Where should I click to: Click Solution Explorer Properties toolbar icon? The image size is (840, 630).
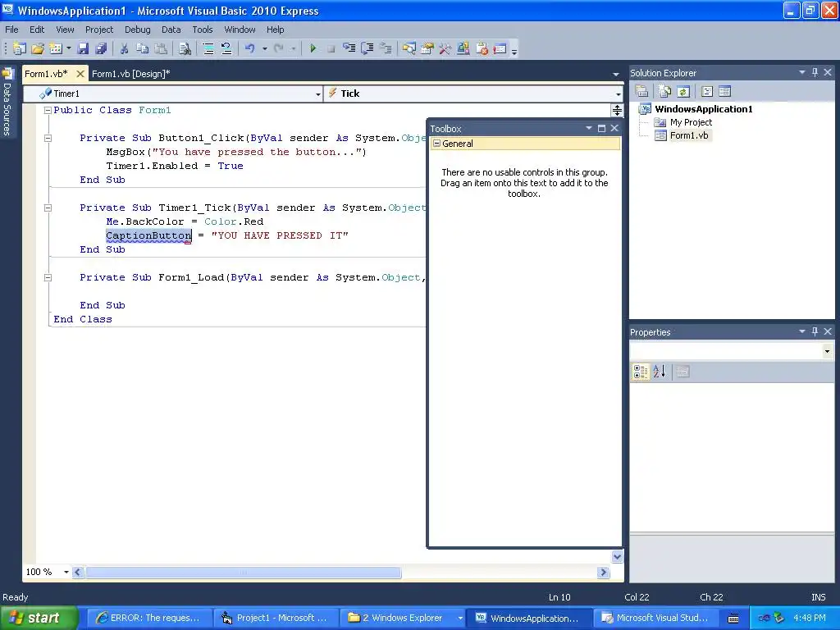641,92
